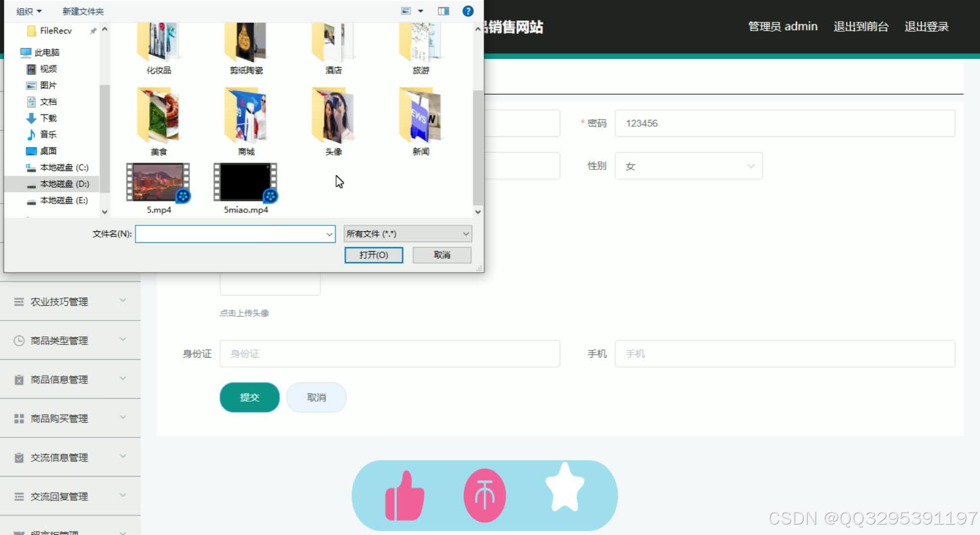Open the 旅游 folder
980x535 pixels.
pos(421,49)
